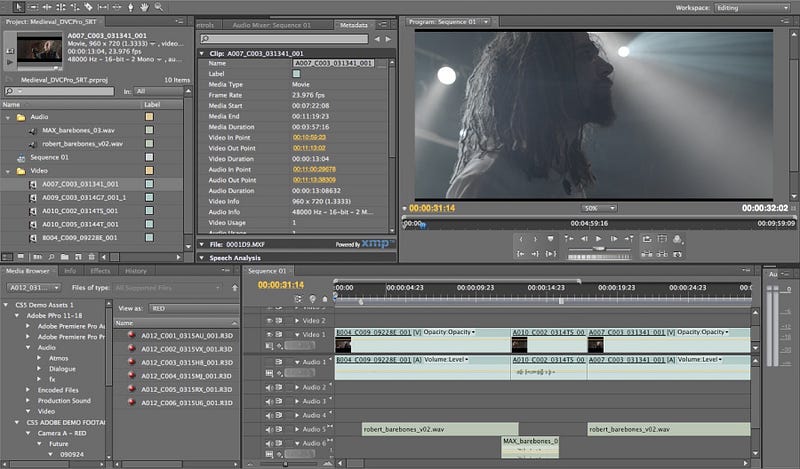The image size is (800, 469).
Task: Toggle Video 2 track eye visibility
Action: (269, 320)
